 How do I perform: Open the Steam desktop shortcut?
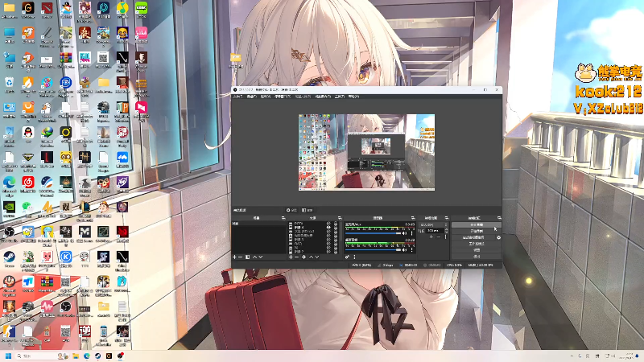click(x=9, y=257)
